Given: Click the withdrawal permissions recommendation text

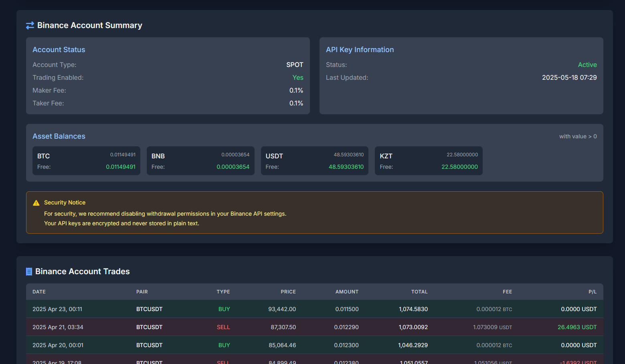Looking at the screenshot, I should 165,214.
